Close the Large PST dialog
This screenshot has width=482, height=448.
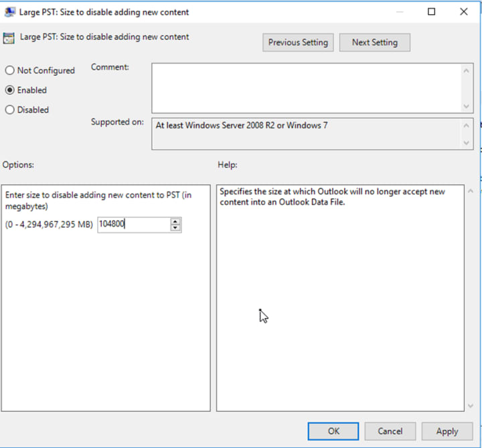coord(463,11)
